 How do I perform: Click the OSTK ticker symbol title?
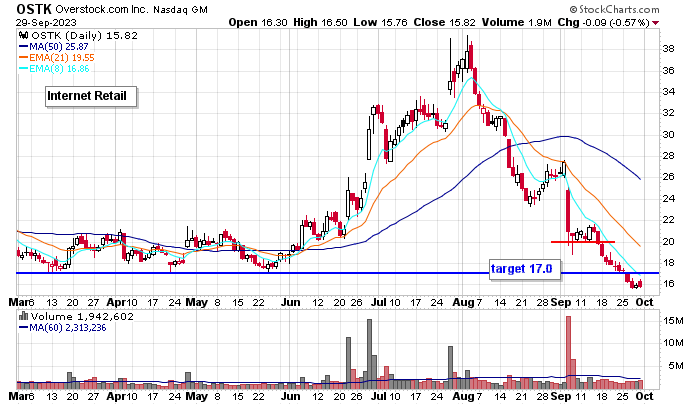[34, 9]
